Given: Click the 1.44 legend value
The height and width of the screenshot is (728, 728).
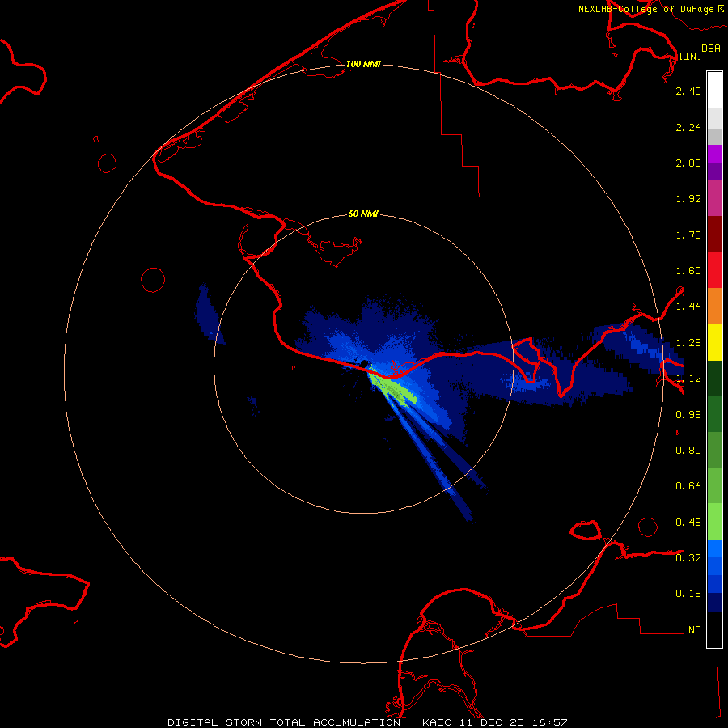Looking at the screenshot, I should [688, 307].
